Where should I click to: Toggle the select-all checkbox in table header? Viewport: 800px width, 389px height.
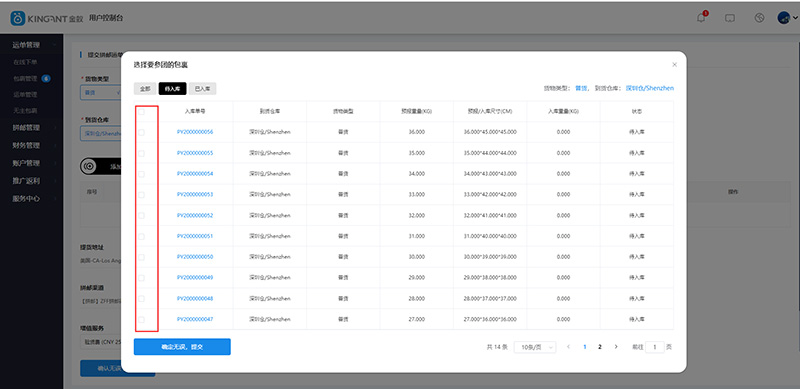[x=141, y=111]
